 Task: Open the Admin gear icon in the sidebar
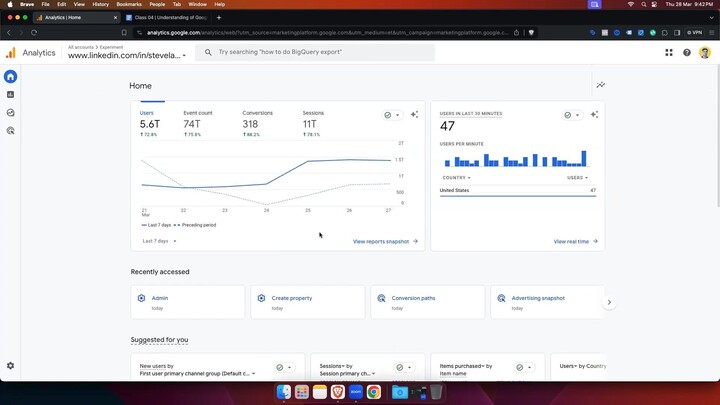11,366
